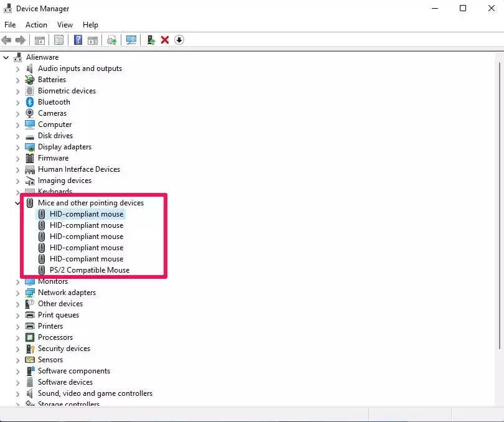This screenshot has height=422, width=504.
Task: Select the PS/2 Compatible Mouse device
Action: click(89, 270)
